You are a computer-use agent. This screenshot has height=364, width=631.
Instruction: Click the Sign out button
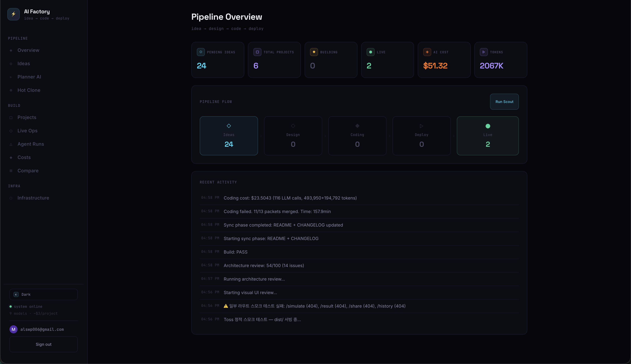point(43,344)
